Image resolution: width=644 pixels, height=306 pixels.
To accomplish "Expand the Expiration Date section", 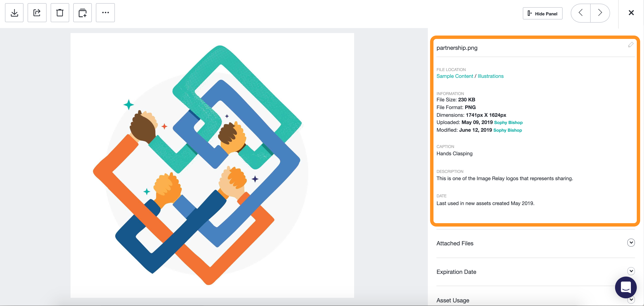I will tap(631, 271).
